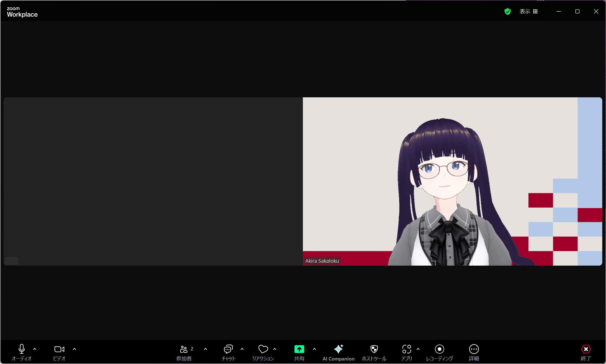Viewport: 606px width, 364px height.
Task: Open the More details icon
Action: click(474, 349)
